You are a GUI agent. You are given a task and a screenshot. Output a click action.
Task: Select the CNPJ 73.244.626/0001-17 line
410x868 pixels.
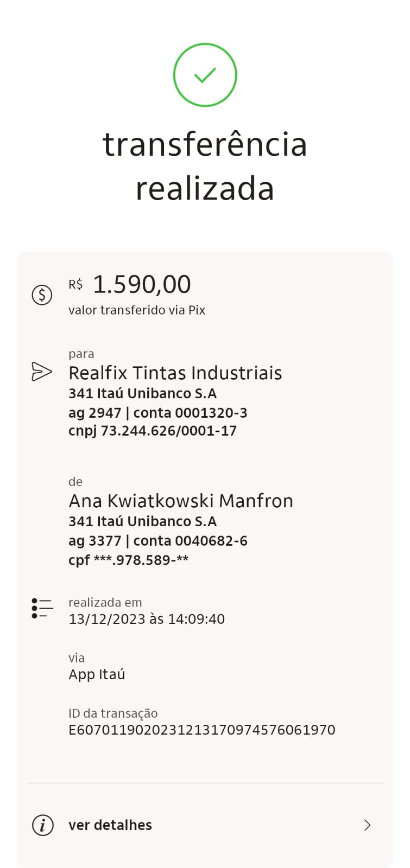tap(153, 431)
